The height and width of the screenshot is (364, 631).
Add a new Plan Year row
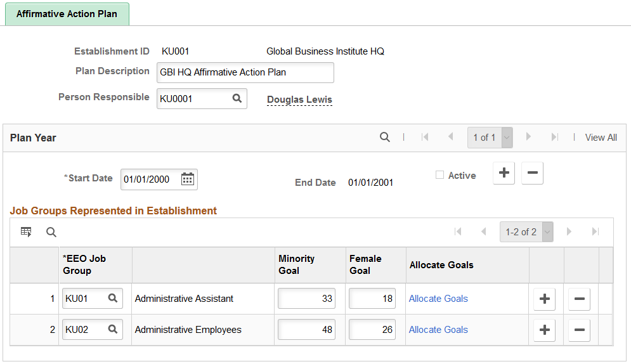(x=504, y=173)
